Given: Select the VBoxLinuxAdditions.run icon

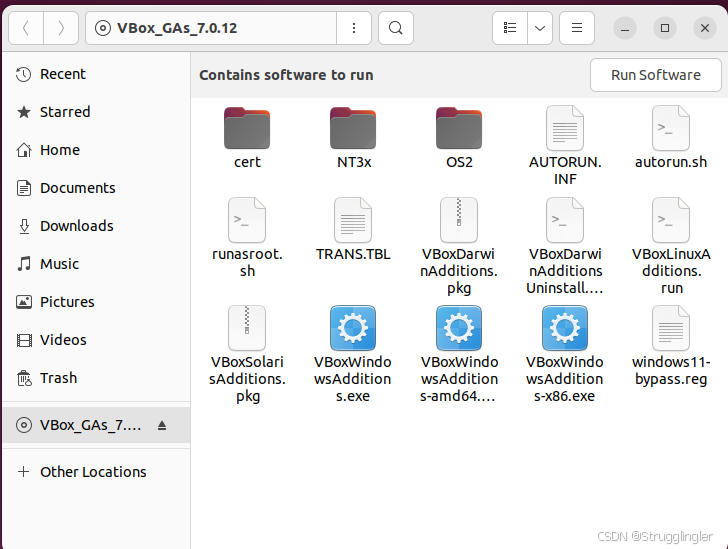Looking at the screenshot, I should pyautogui.click(x=671, y=220).
